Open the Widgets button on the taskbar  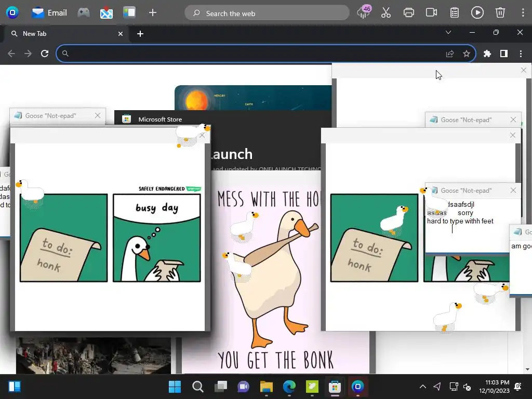(15, 387)
